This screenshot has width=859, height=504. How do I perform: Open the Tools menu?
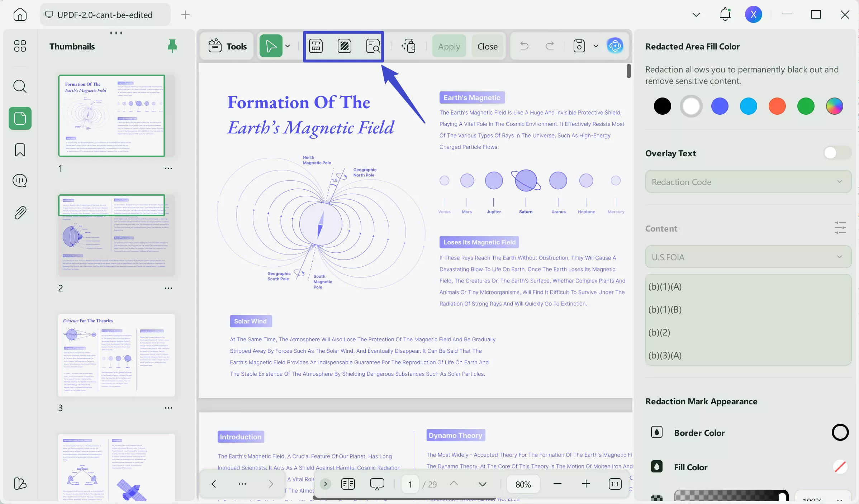pos(227,46)
